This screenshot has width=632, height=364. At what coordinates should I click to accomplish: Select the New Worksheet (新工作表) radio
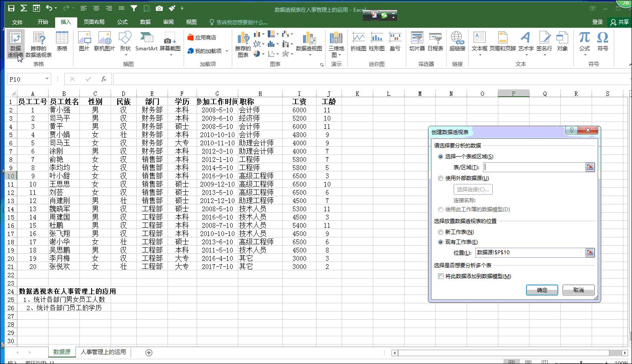[441, 232]
